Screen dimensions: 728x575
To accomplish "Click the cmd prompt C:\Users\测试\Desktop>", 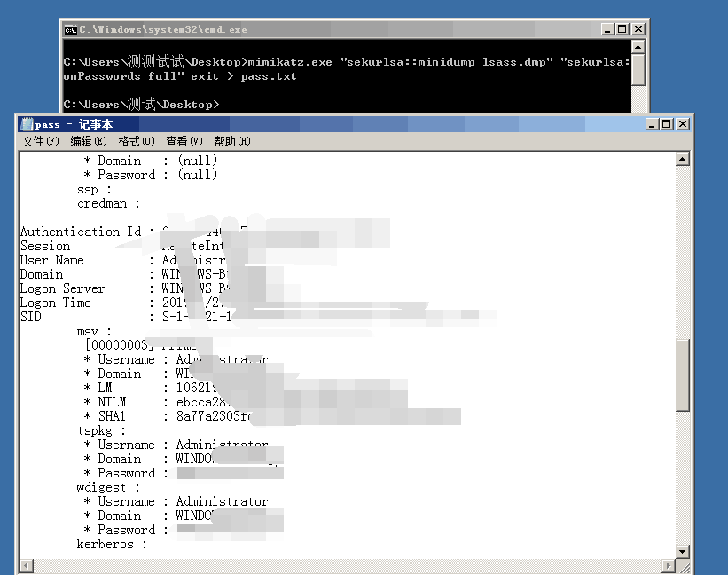I will pyautogui.click(x=141, y=104).
